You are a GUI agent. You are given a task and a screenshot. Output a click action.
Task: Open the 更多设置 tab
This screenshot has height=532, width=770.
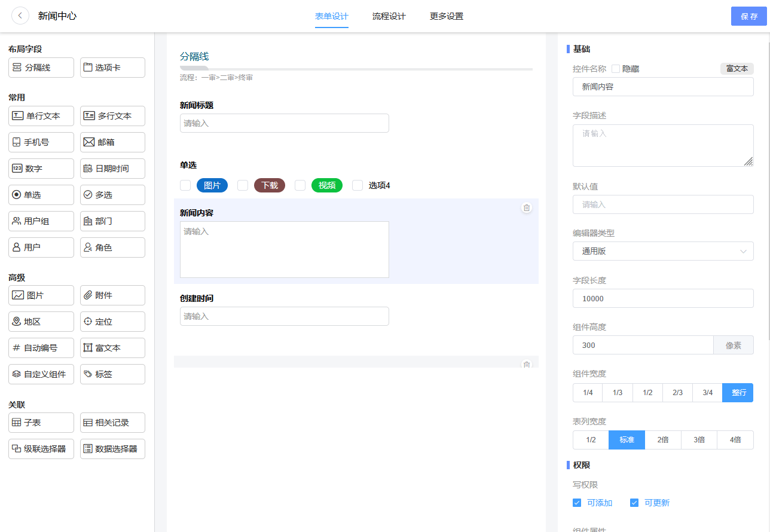tap(446, 16)
